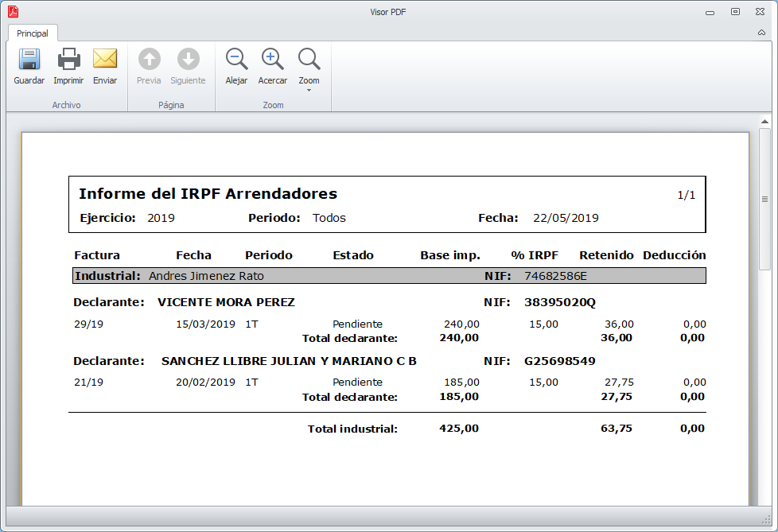This screenshot has width=778, height=532.
Task: Collapse the ribbon with the chevron
Action: tap(762, 33)
